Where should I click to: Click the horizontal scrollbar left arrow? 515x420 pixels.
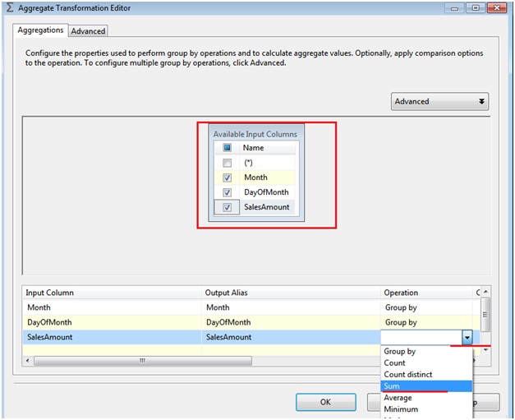click(28, 361)
